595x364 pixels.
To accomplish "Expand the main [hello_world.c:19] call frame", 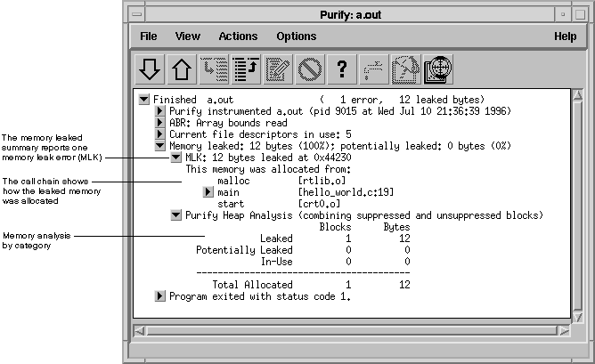I will [x=208, y=192].
